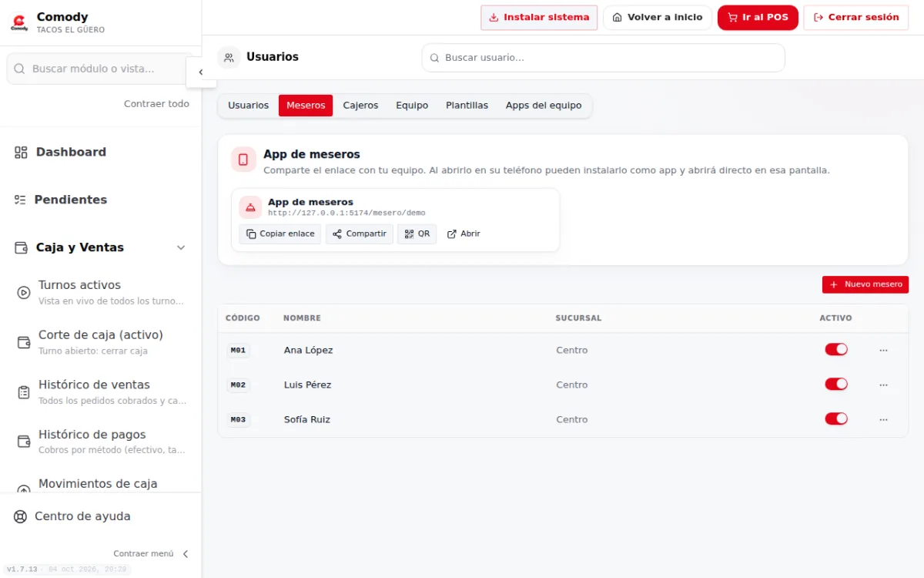Click the Dashboard grid icon in sidebar

(x=21, y=153)
